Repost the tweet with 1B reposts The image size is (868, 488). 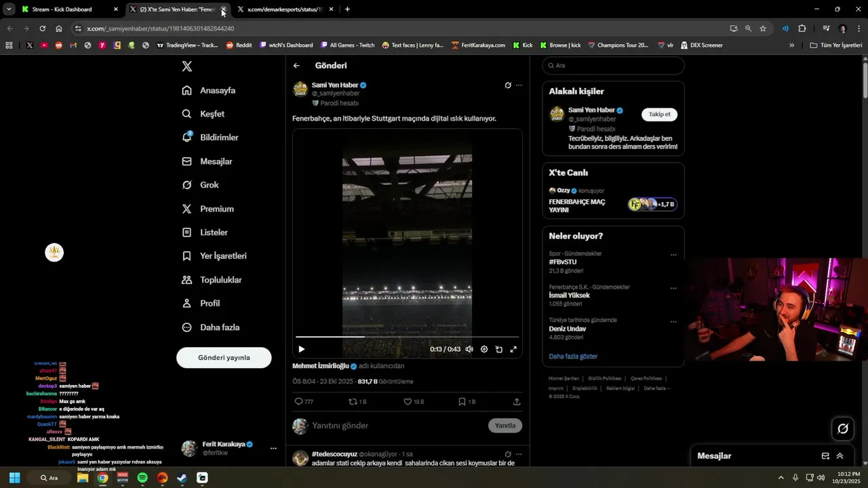357,401
